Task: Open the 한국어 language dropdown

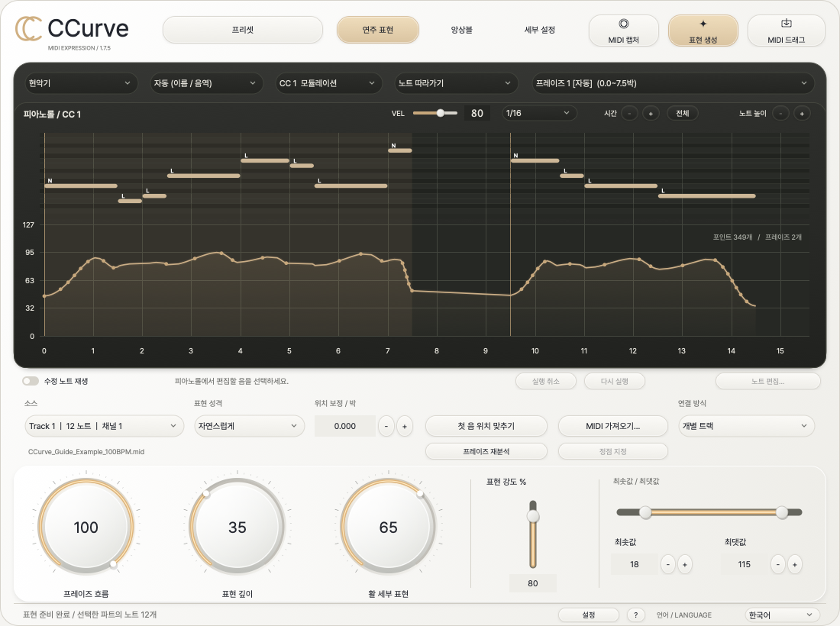Action: tap(782, 615)
